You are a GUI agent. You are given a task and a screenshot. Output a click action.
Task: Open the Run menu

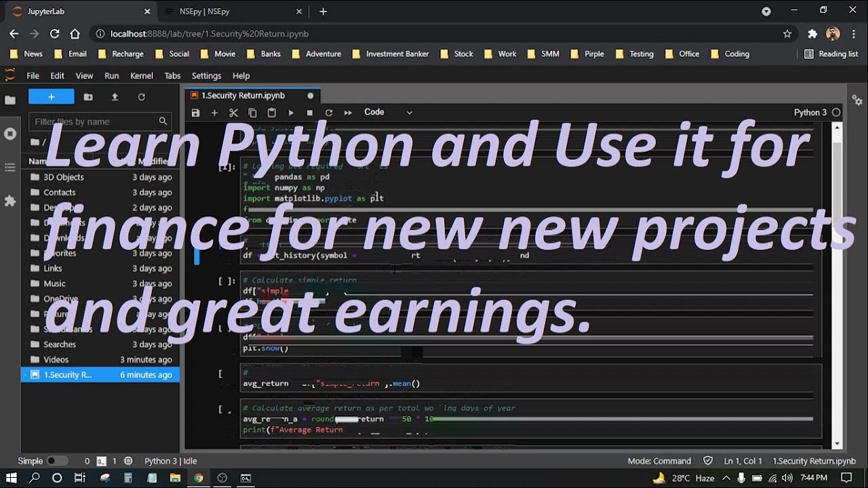112,76
